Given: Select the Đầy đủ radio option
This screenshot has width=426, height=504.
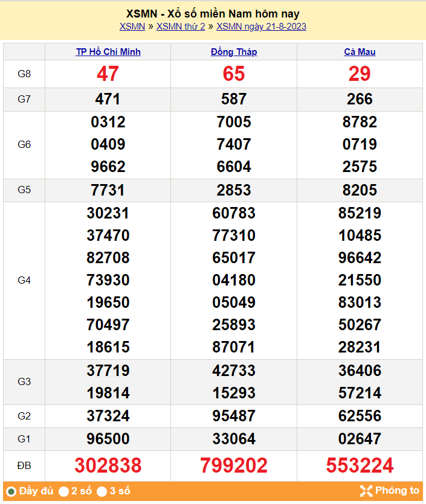Looking at the screenshot, I should point(11,491).
